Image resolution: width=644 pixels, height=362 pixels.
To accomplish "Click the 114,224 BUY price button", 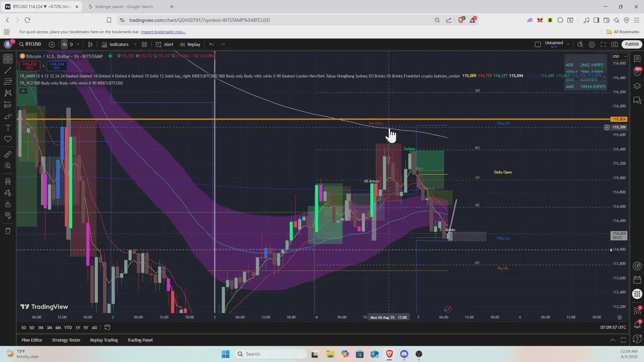I will [x=56, y=65].
